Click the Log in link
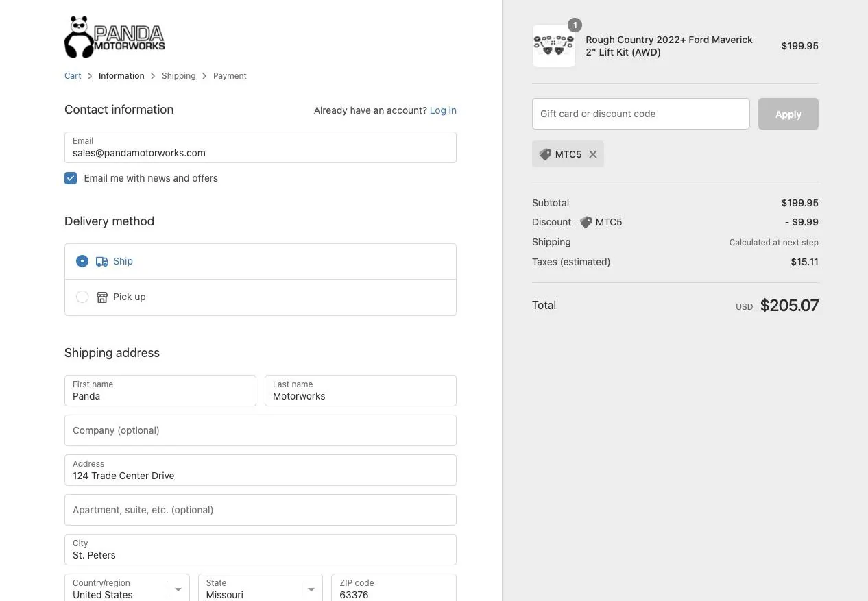Image resolution: width=868 pixels, height=601 pixels. pyautogui.click(x=443, y=110)
